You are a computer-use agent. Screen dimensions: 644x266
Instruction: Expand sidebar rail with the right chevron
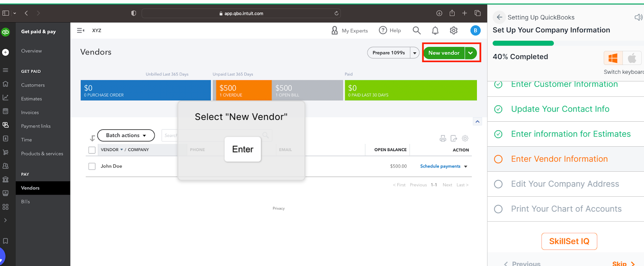(x=6, y=220)
